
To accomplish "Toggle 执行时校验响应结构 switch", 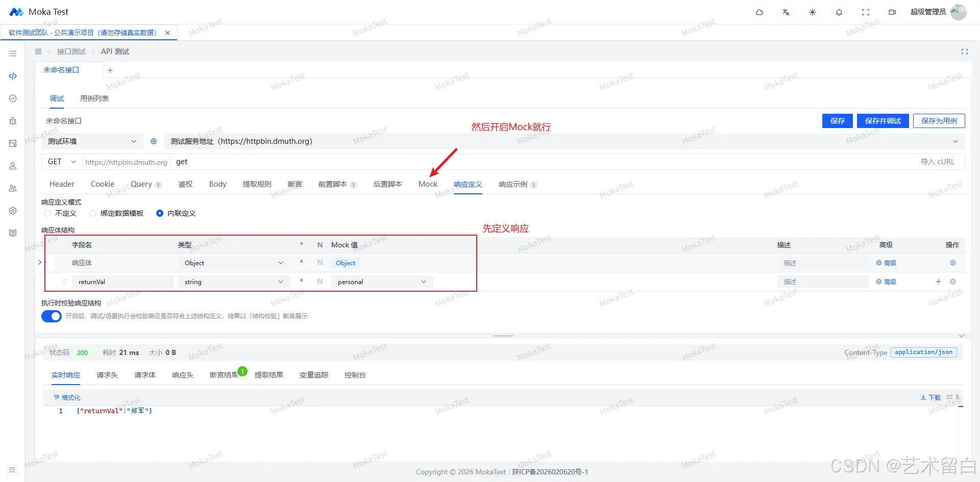I will coord(52,316).
